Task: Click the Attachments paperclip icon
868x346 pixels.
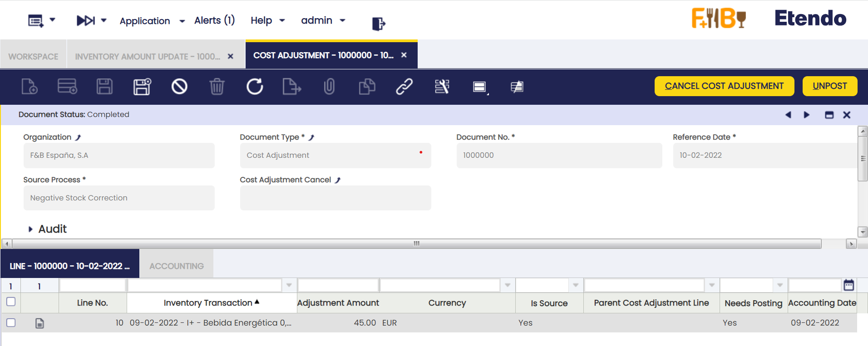Action: [329, 86]
